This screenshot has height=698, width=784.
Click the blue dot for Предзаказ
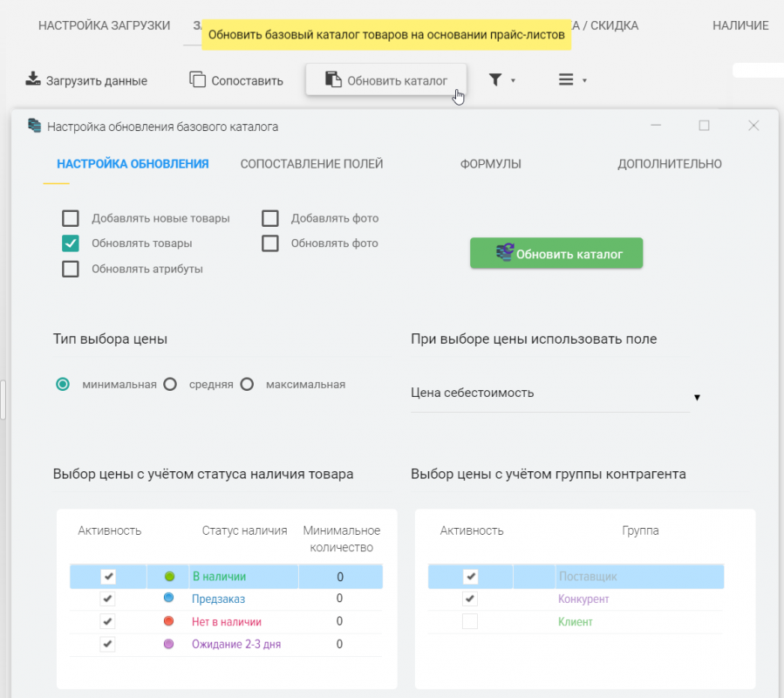point(170,599)
